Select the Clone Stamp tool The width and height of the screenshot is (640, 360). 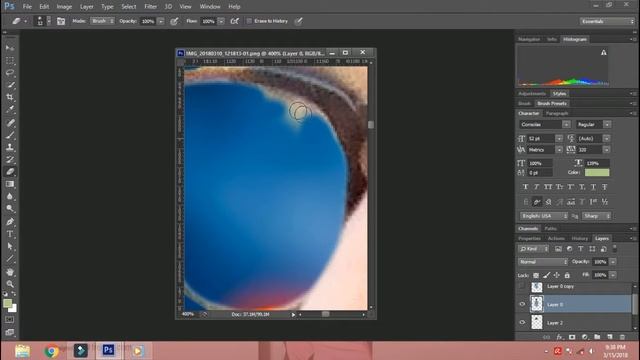(10, 147)
